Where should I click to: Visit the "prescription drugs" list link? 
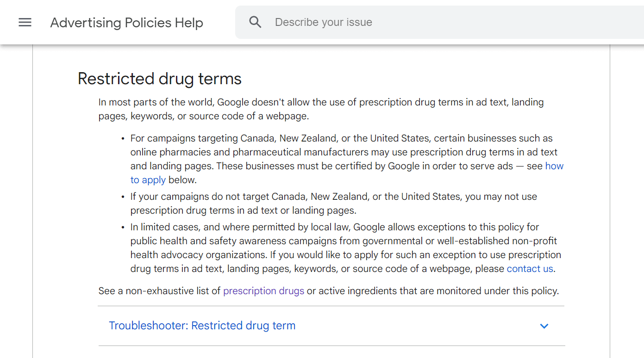click(263, 291)
